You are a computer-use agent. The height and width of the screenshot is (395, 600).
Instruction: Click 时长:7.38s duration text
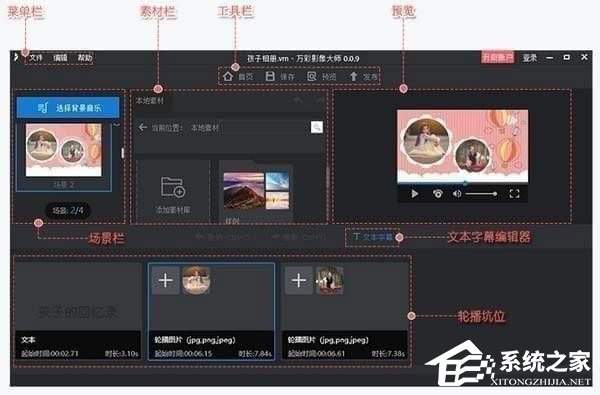(x=388, y=353)
